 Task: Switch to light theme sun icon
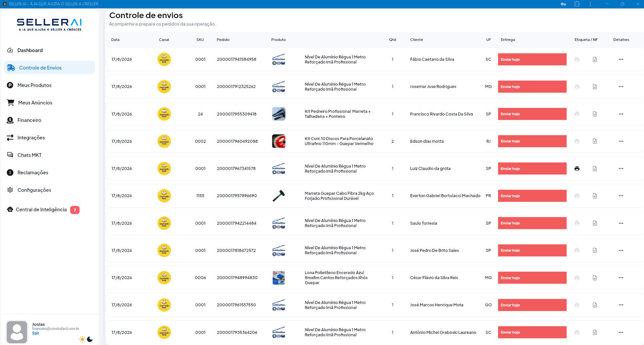click(x=82, y=339)
